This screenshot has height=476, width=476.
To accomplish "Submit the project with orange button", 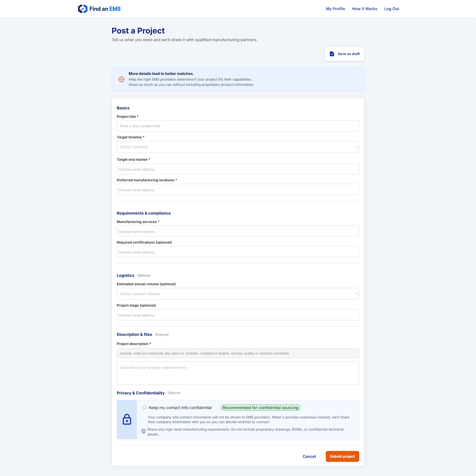I will point(342,456).
